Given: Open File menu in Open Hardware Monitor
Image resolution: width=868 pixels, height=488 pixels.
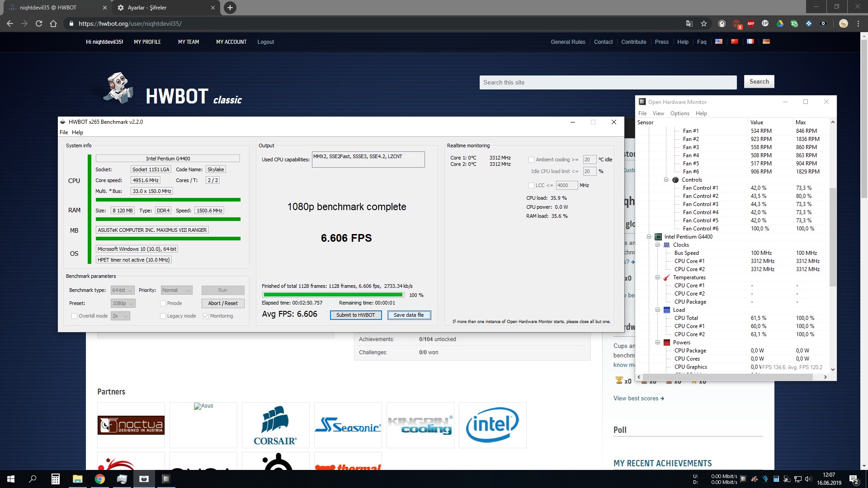Looking at the screenshot, I should 642,113.
